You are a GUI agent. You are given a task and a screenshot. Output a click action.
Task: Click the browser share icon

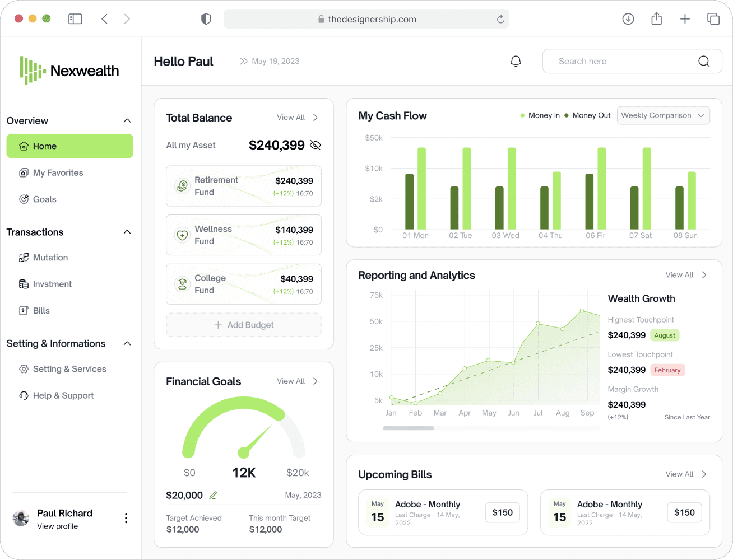[x=657, y=19]
